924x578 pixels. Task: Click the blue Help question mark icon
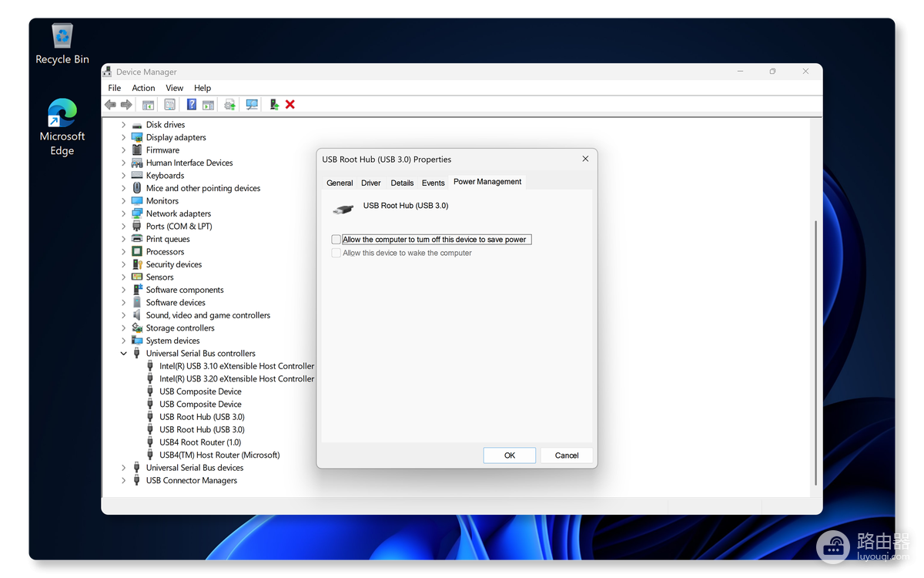point(192,105)
